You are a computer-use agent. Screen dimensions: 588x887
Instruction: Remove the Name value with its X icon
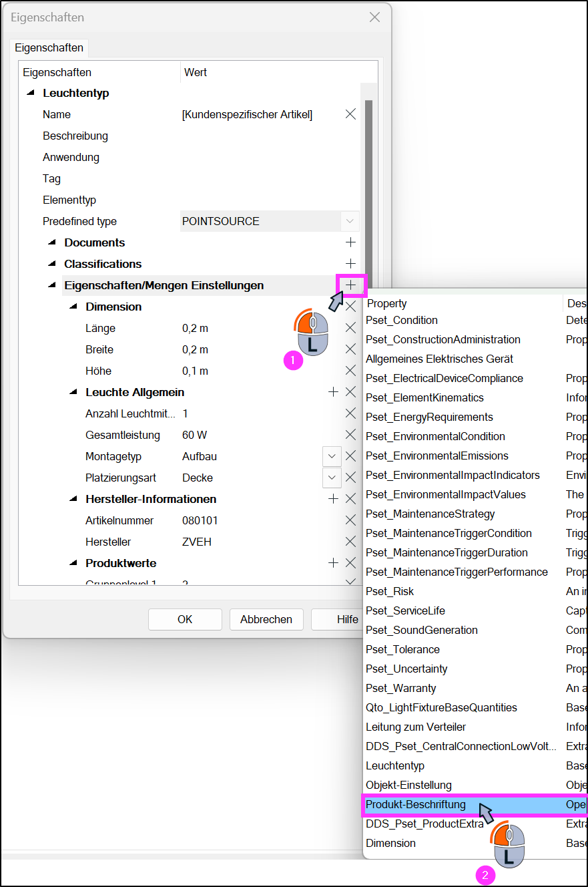point(350,114)
